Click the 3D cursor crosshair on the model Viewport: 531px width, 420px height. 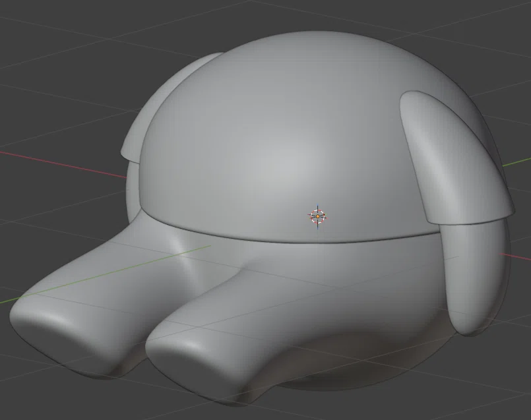[x=318, y=216]
